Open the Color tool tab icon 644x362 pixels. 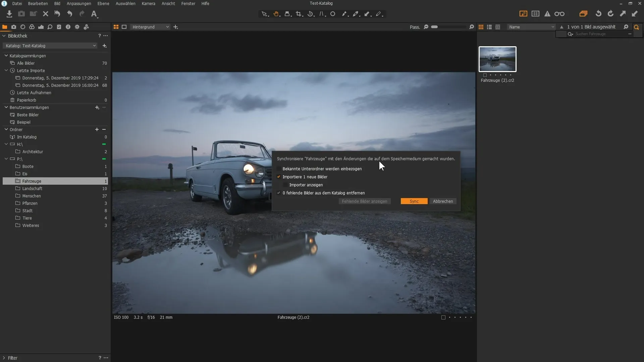[x=32, y=27]
